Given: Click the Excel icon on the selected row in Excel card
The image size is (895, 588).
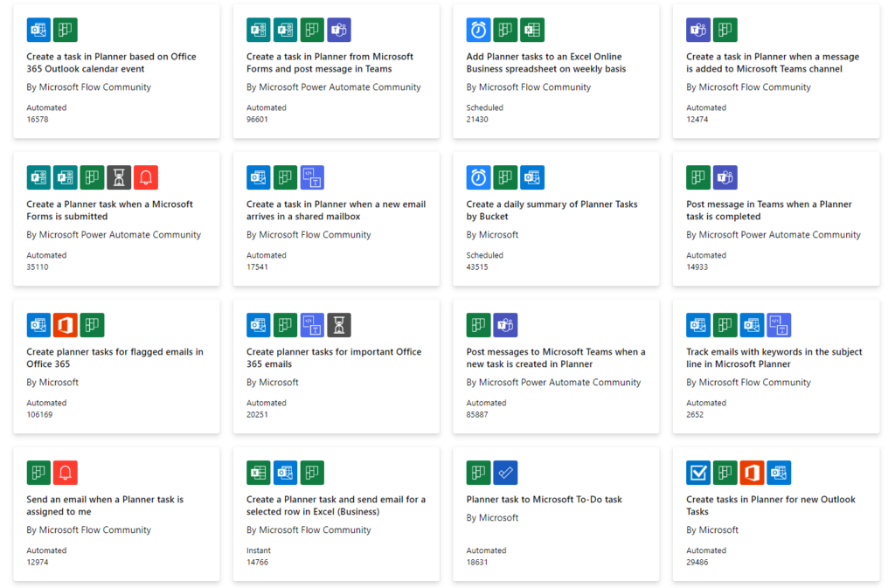Looking at the screenshot, I should click(x=259, y=473).
